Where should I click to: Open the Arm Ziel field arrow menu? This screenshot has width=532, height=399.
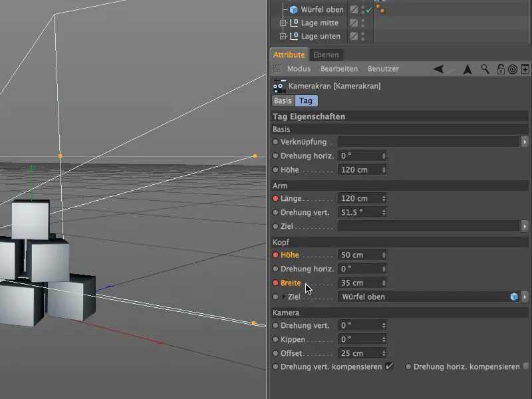(525, 226)
